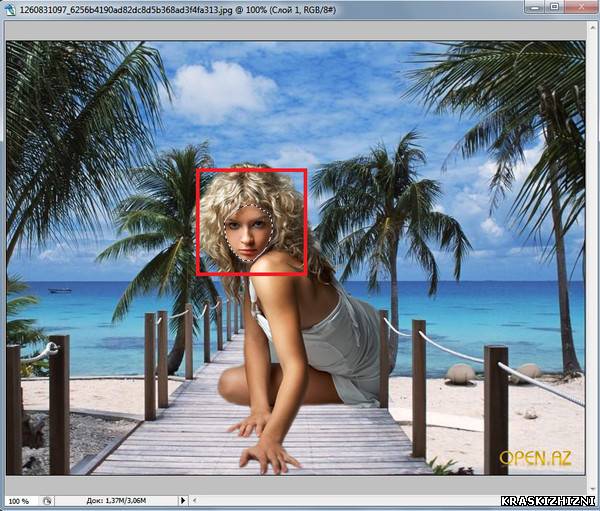The image size is (600, 511).
Task: Click inside the dotted face selection
Action: [248, 233]
